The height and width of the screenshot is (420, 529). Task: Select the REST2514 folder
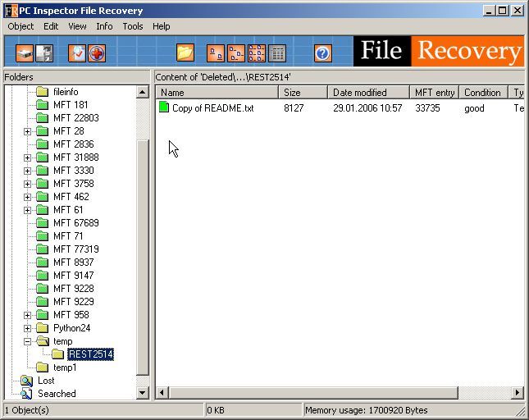click(90, 354)
